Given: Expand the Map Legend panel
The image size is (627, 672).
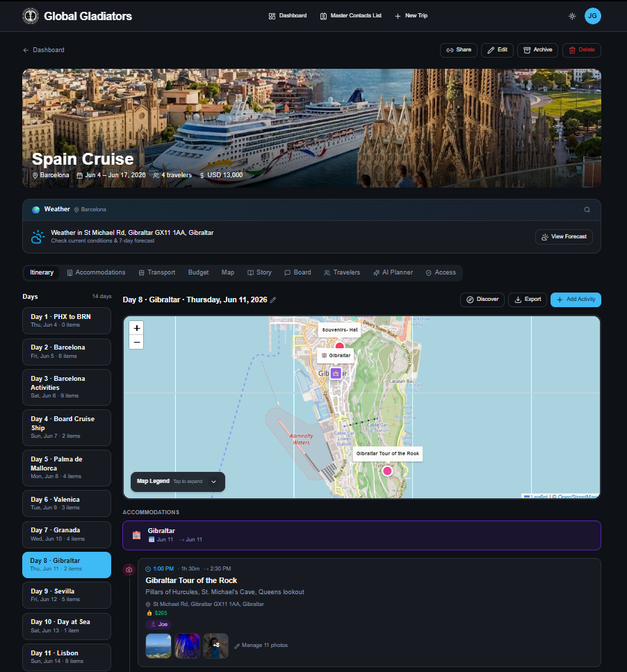Looking at the screenshot, I should [x=178, y=482].
